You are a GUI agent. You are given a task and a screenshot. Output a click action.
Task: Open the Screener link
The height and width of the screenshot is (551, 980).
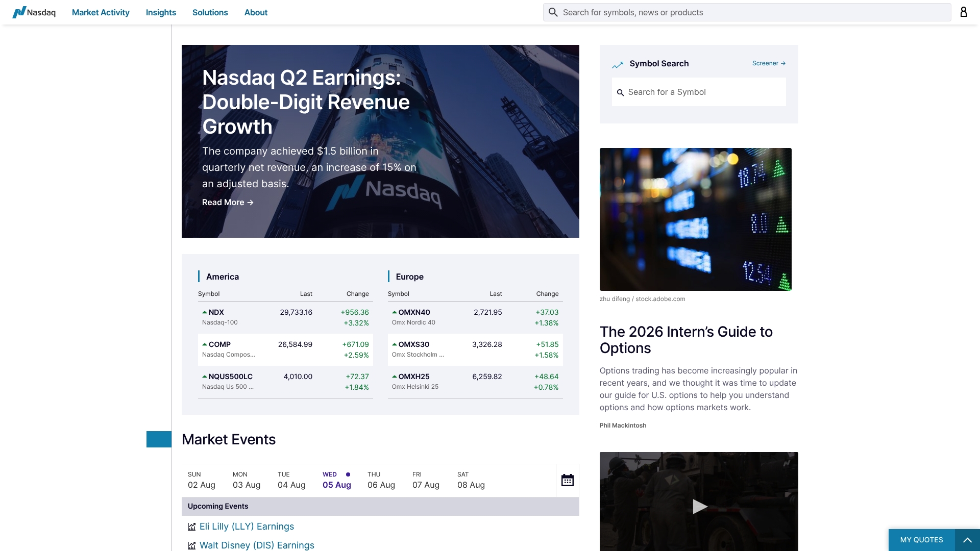click(x=769, y=63)
